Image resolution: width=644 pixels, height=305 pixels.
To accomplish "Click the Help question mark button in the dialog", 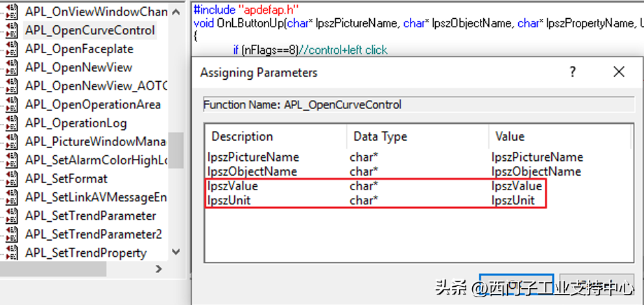I will [x=573, y=72].
